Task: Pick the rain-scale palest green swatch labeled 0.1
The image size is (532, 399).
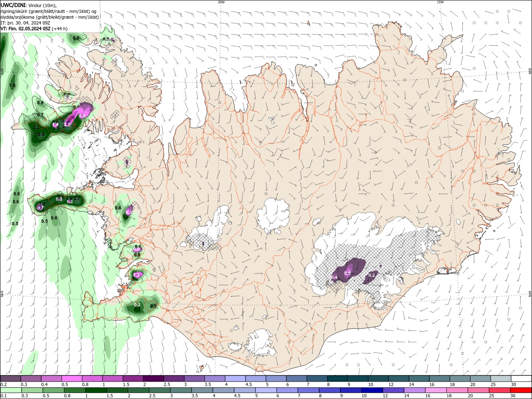Action: pyautogui.click(x=11, y=390)
